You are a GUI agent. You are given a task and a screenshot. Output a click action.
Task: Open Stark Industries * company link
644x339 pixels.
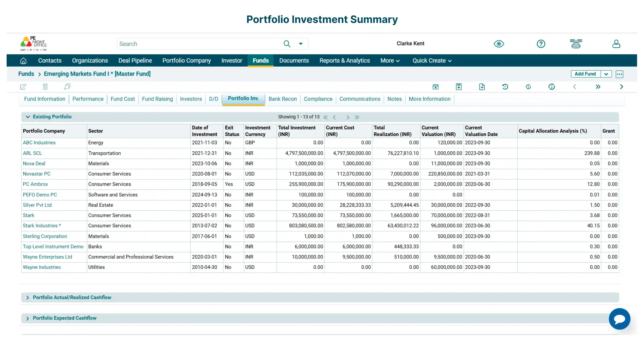point(42,226)
